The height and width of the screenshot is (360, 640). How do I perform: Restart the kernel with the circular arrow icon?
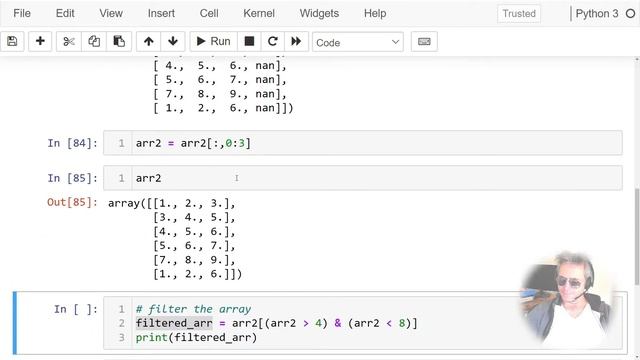point(273,42)
